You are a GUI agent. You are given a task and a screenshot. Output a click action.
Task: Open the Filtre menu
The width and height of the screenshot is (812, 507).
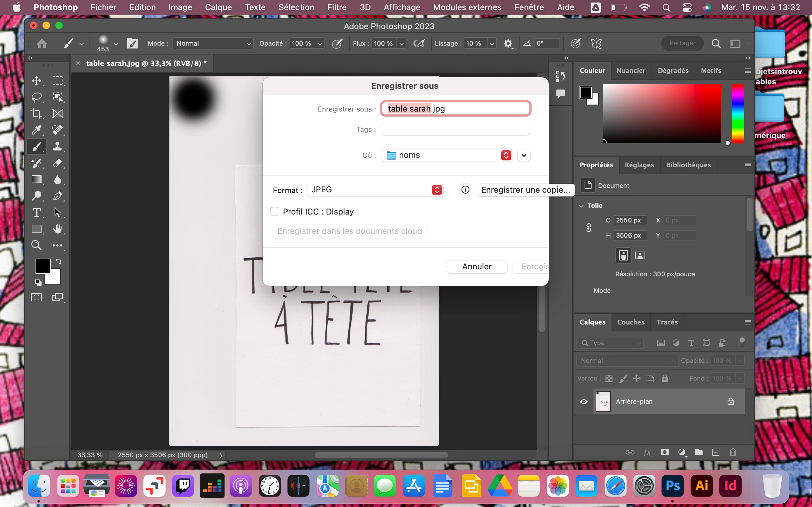[x=337, y=7]
